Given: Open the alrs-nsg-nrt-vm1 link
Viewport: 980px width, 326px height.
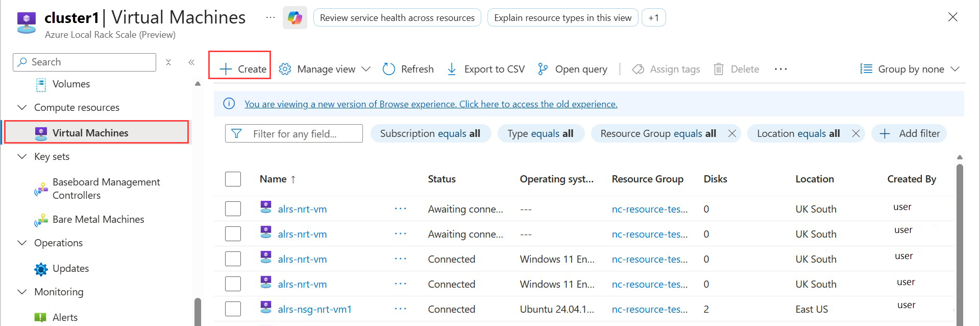Looking at the screenshot, I should [x=314, y=309].
